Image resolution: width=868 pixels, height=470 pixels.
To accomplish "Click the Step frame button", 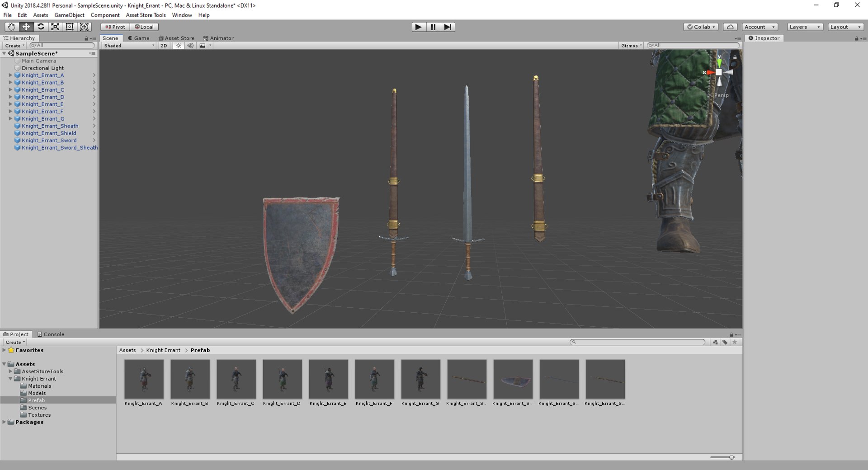I will point(448,27).
